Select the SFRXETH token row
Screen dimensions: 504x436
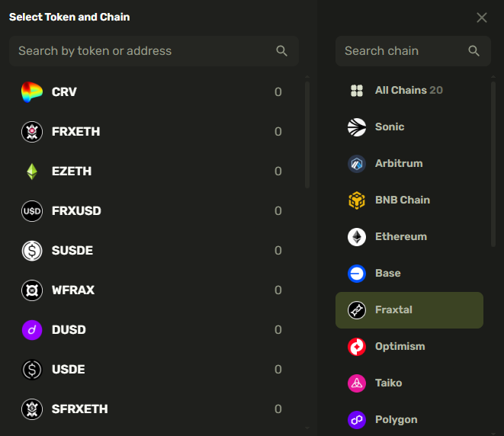click(x=152, y=409)
